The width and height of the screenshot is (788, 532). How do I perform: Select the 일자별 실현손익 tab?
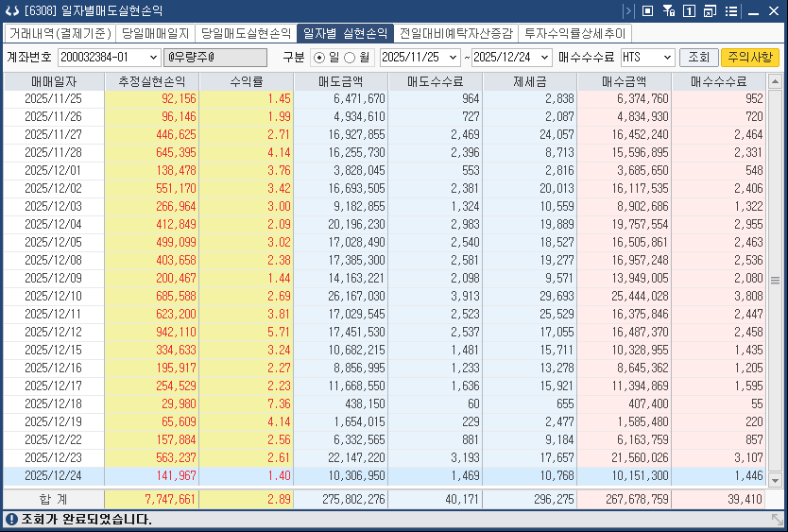346,33
